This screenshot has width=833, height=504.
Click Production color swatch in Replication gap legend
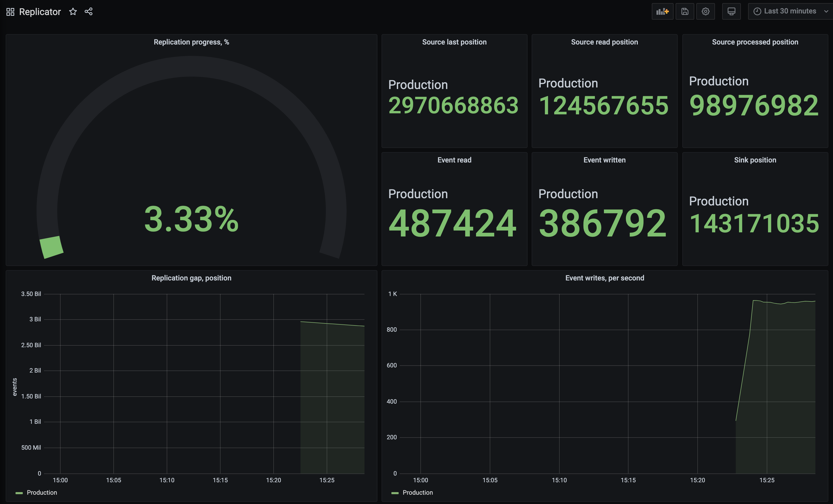coord(19,493)
